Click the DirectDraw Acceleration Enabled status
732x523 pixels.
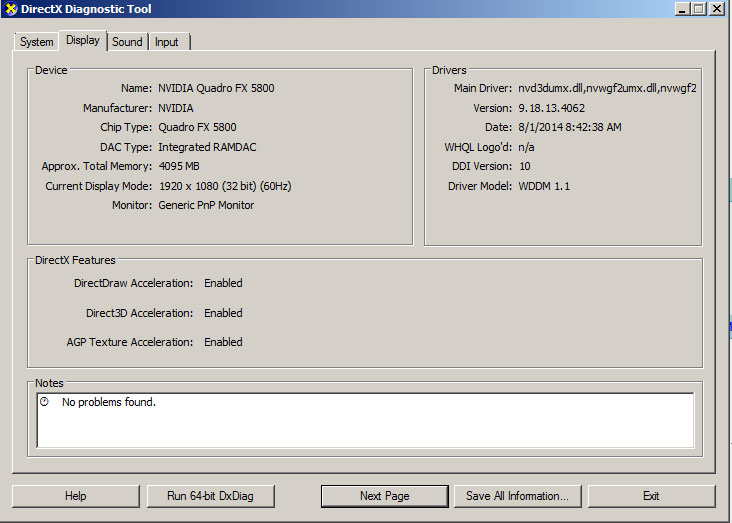pyautogui.click(x=223, y=283)
